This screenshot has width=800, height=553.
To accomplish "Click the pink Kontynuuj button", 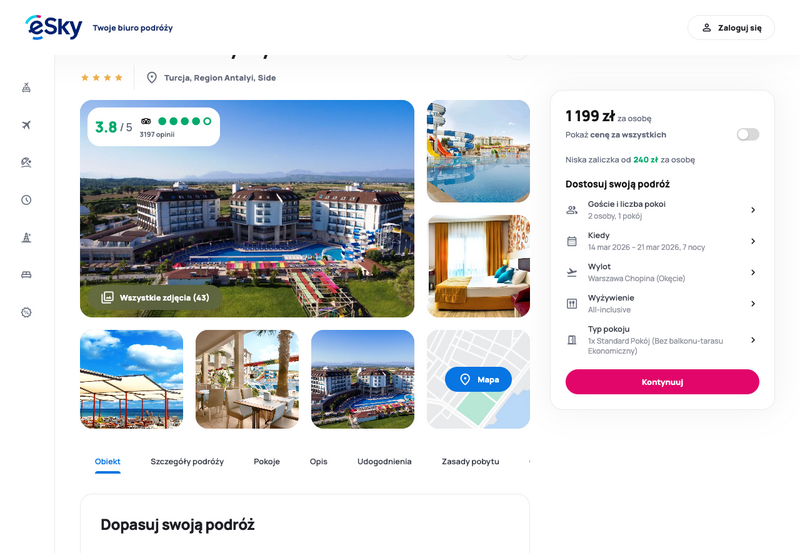I will coord(662,382).
